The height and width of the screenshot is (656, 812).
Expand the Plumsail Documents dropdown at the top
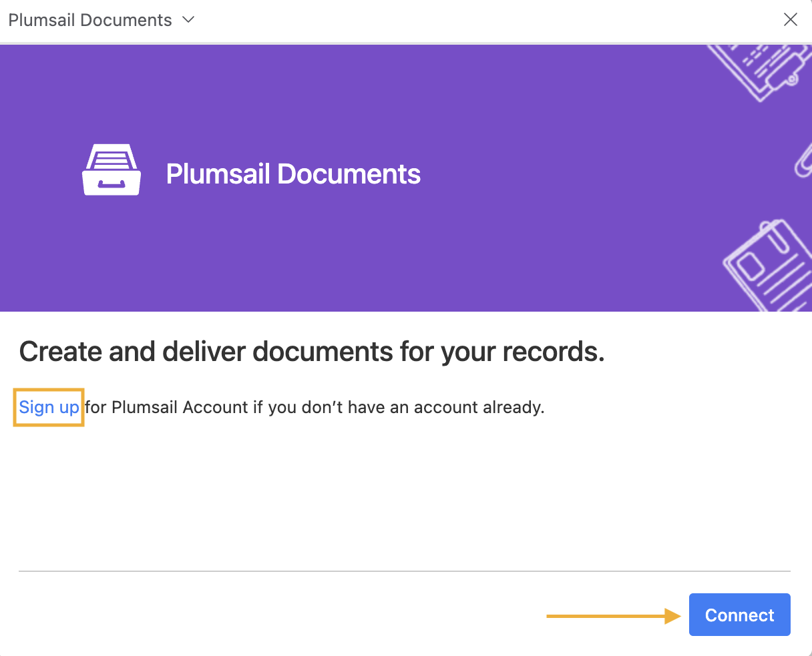coord(188,19)
